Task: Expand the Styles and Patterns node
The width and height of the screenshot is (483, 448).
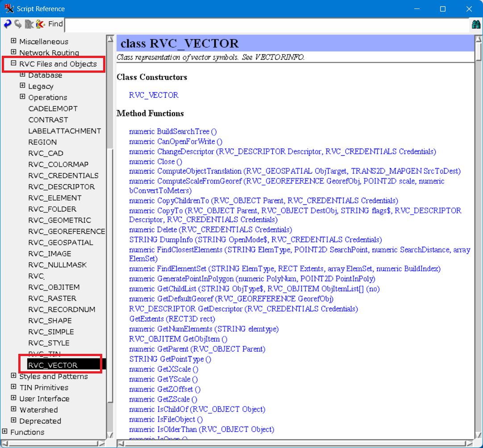Action: [13, 376]
